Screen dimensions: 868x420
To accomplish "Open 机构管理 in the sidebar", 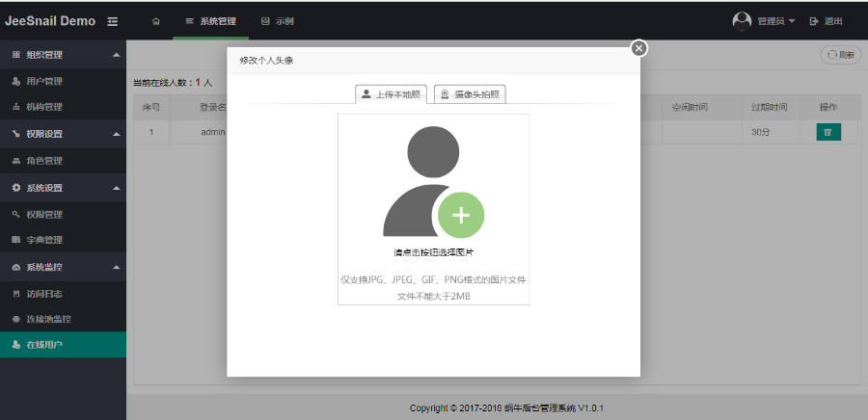I will point(63,107).
